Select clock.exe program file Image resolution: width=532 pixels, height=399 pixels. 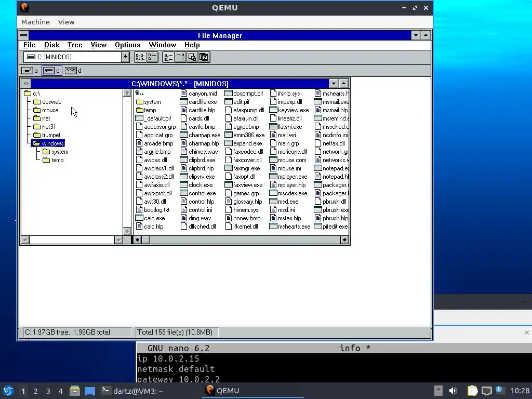point(196,185)
